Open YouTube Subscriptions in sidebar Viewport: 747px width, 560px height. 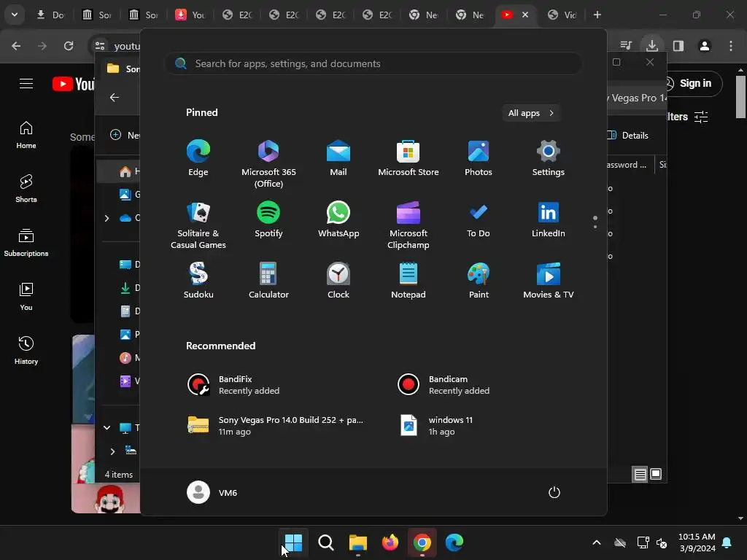point(26,243)
